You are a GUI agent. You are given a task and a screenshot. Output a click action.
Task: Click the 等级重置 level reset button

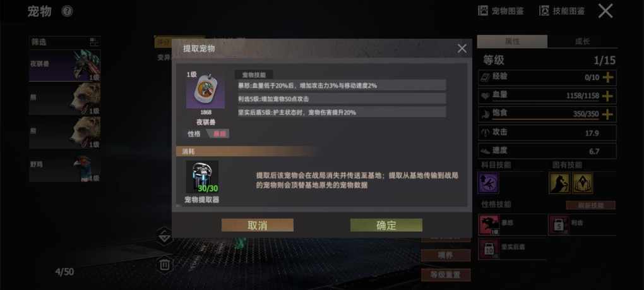point(446,275)
